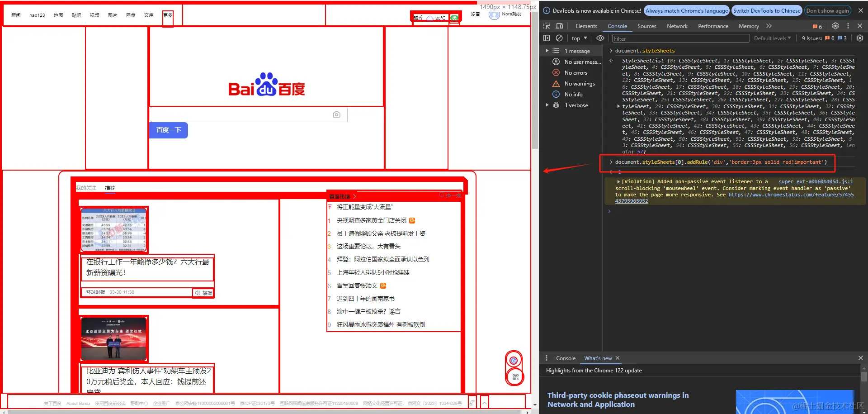This screenshot has height=414, width=868.
Task: Open the Default levels dropdown
Action: pyautogui.click(x=772, y=38)
